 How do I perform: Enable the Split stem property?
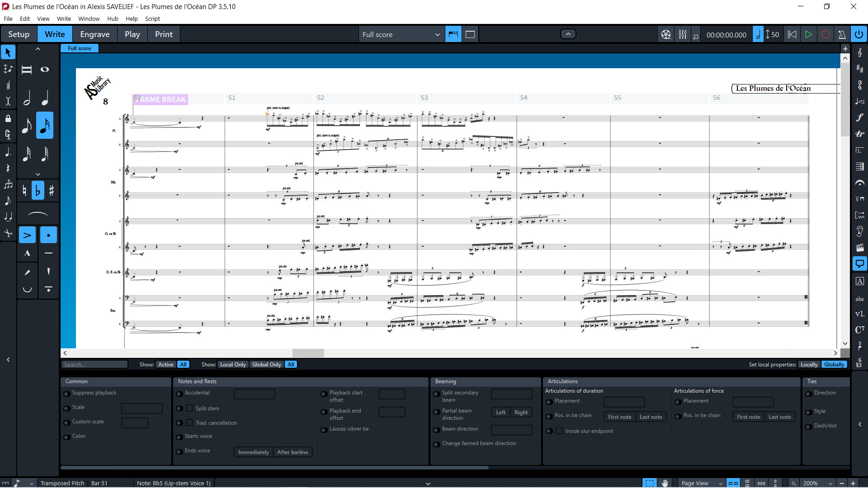pos(179,408)
